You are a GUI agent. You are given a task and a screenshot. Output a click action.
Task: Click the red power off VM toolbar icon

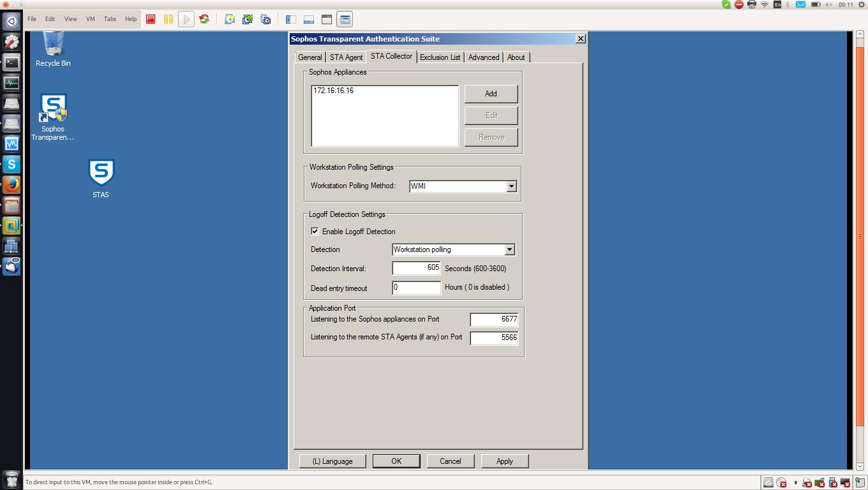coord(151,19)
